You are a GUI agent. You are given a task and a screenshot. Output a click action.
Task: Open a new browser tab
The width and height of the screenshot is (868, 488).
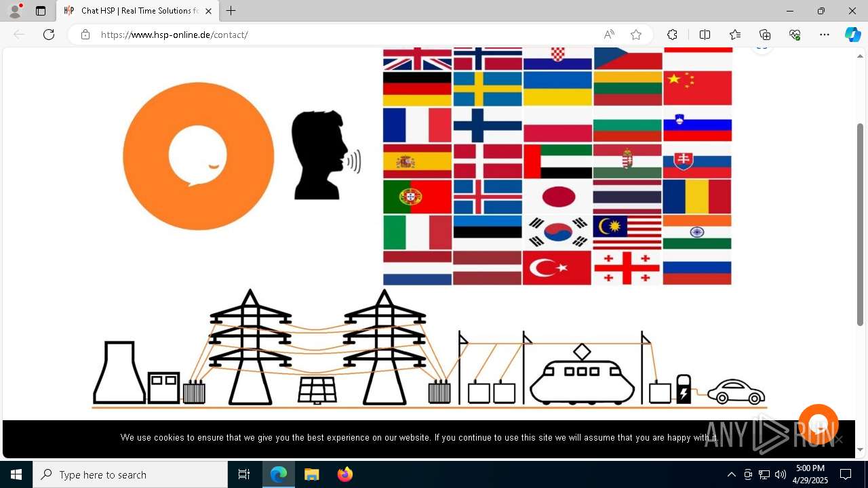point(231,11)
